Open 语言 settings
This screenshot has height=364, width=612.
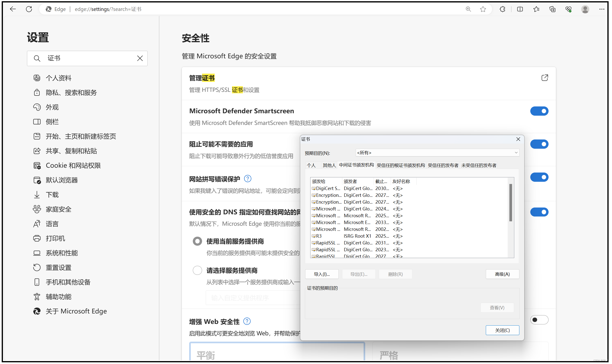[x=46, y=224]
